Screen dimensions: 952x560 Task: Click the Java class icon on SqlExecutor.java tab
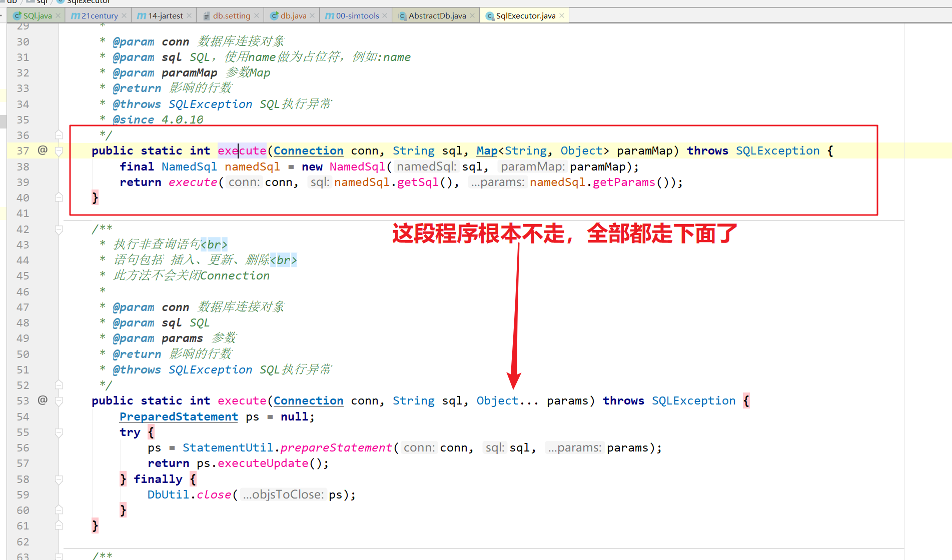pos(489,15)
